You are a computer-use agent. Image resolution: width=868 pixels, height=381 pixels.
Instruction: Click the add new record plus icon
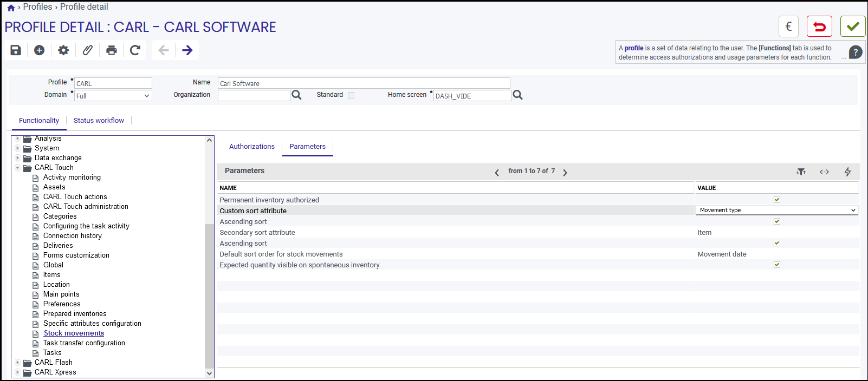[x=40, y=50]
